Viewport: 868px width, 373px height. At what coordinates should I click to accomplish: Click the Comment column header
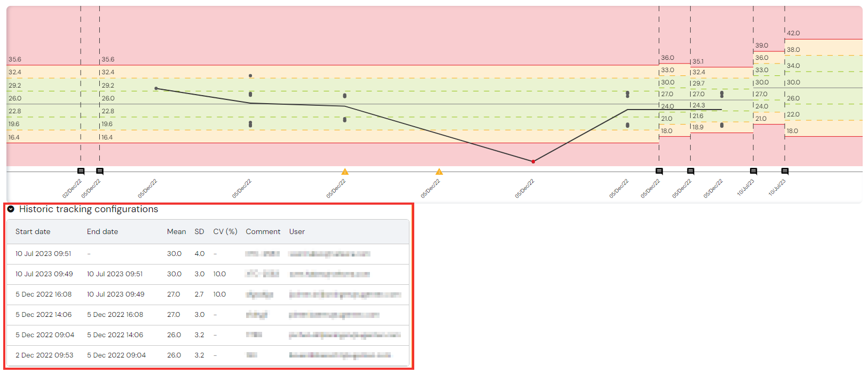(263, 232)
